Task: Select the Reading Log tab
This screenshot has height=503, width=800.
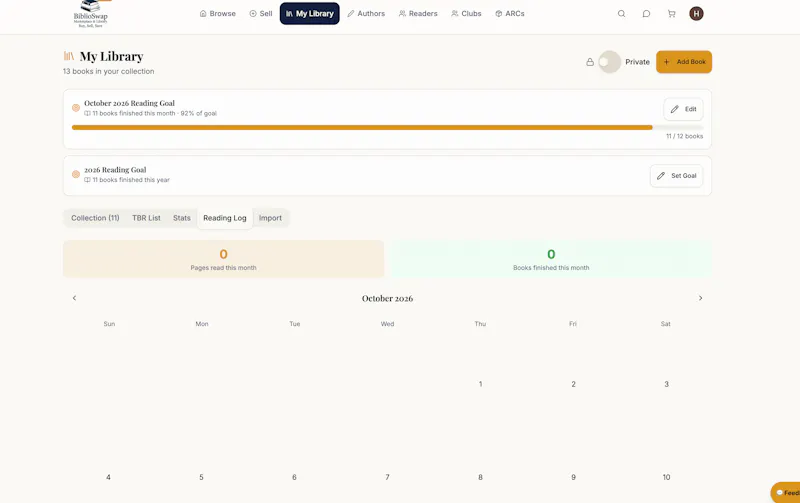Action: (224, 218)
